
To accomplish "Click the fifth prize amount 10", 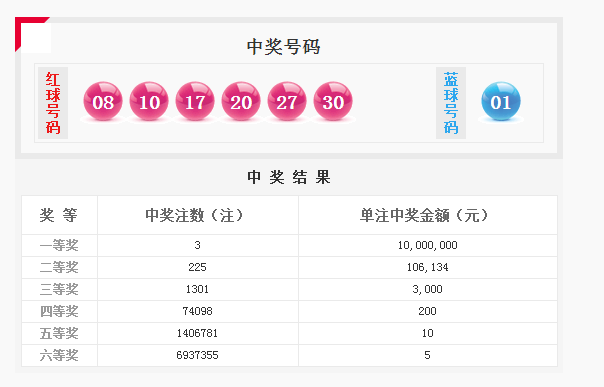I will [x=428, y=333].
